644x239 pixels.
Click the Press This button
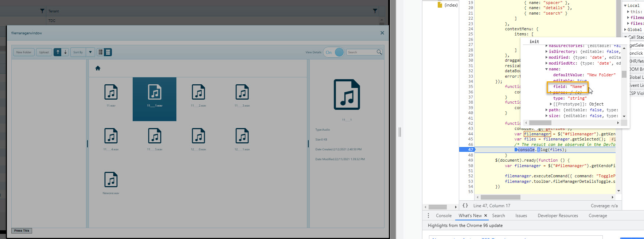pyautogui.click(x=22, y=231)
